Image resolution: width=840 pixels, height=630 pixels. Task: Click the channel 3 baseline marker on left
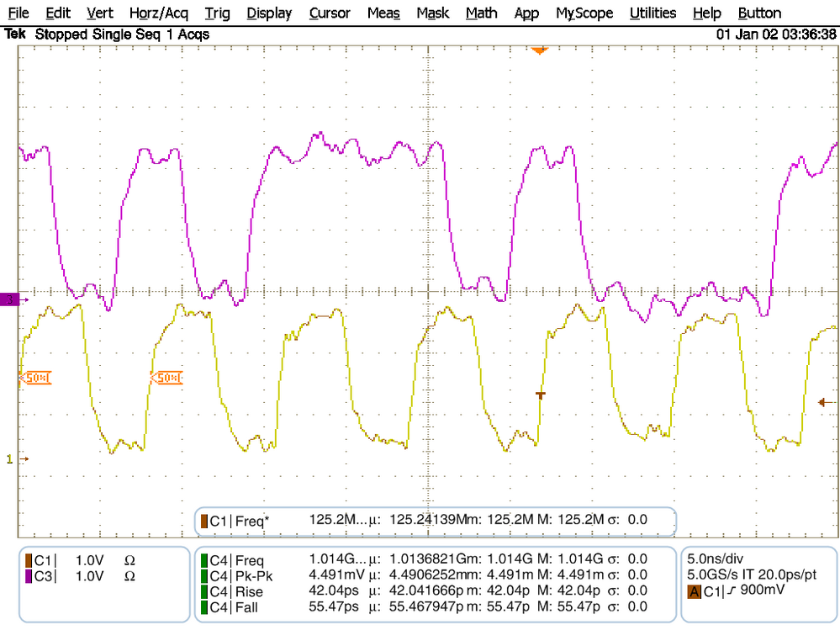pos(8,299)
